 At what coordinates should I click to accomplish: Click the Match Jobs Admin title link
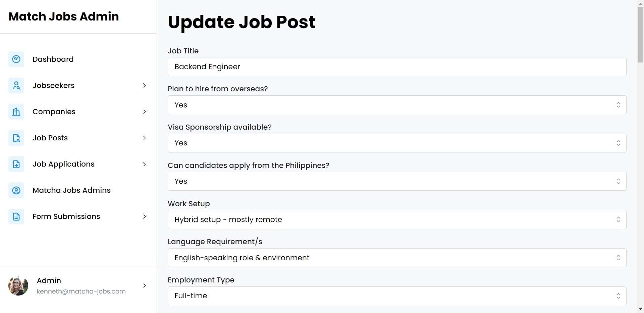[x=64, y=16]
